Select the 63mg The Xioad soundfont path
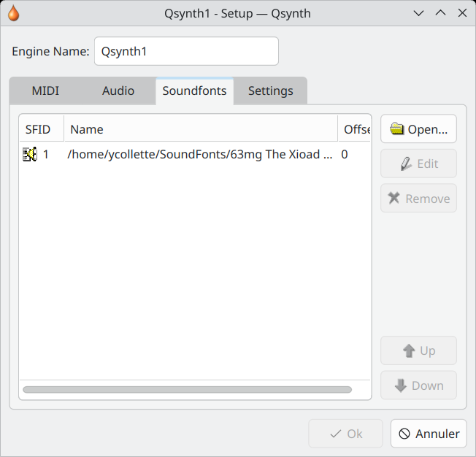The height and width of the screenshot is (457, 476). pyautogui.click(x=200, y=154)
